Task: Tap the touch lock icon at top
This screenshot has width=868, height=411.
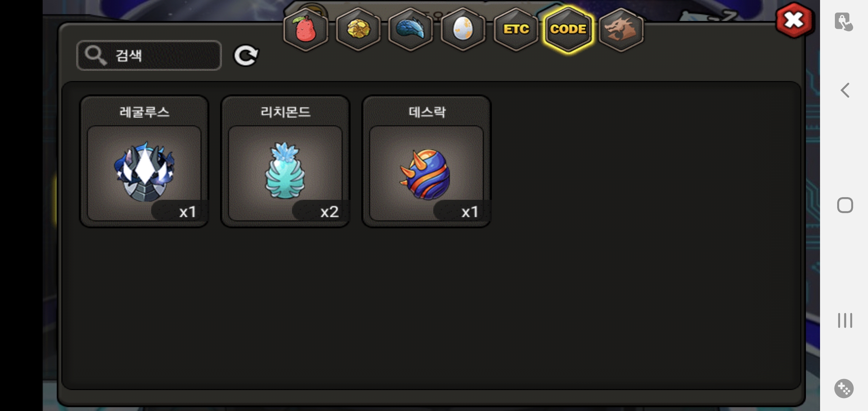Action: 844,21
